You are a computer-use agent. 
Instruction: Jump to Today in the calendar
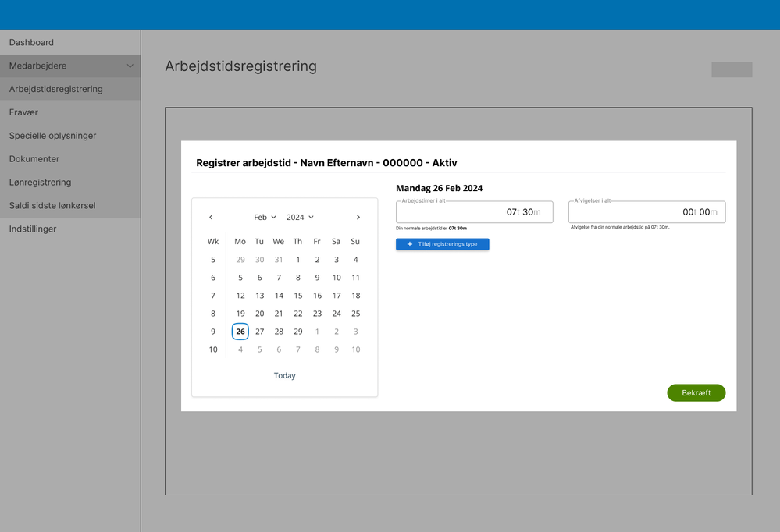[284, 375]
